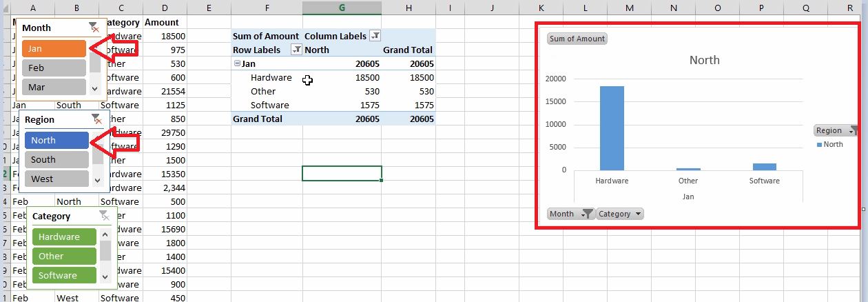Open the Column Labels filter dropdown
868x302 pixels.
point(375,36)
